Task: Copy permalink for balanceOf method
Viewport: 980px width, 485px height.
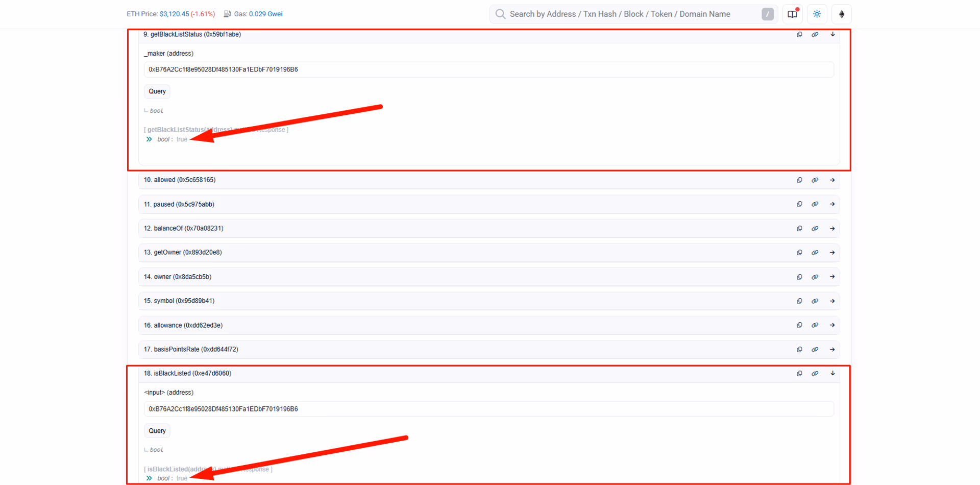Action: click(815, 229)
